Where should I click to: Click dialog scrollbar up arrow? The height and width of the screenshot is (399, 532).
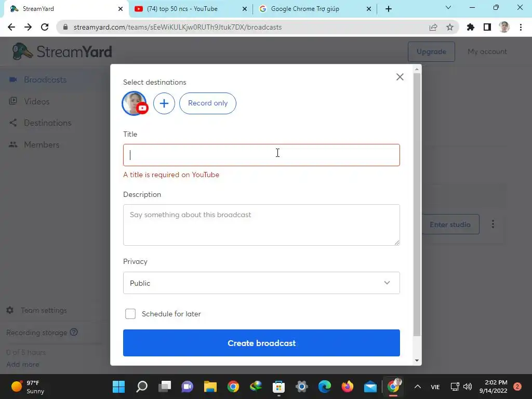coord(417,69)
